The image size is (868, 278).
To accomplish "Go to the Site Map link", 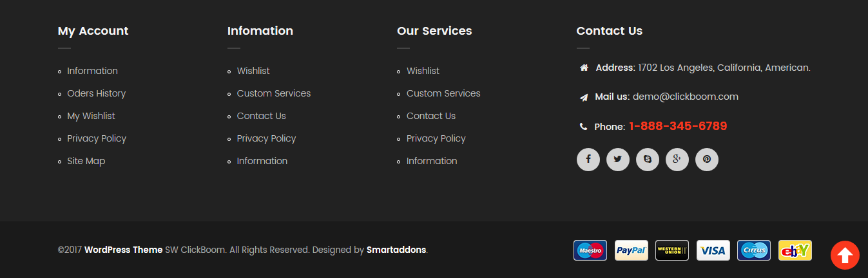I will click(x=86, y=161).
